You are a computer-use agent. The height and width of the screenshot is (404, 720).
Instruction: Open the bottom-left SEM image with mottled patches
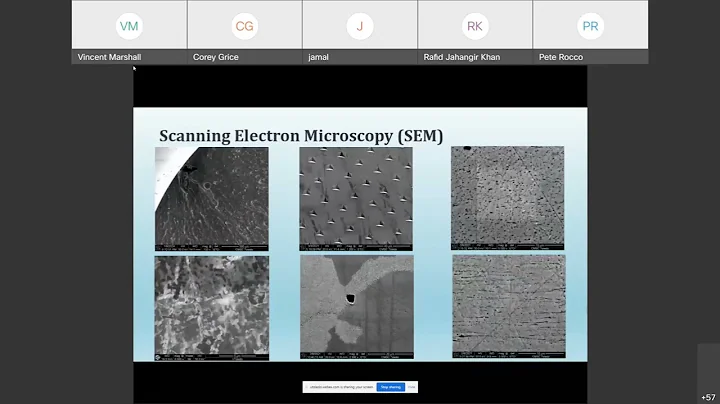(212, 308)
